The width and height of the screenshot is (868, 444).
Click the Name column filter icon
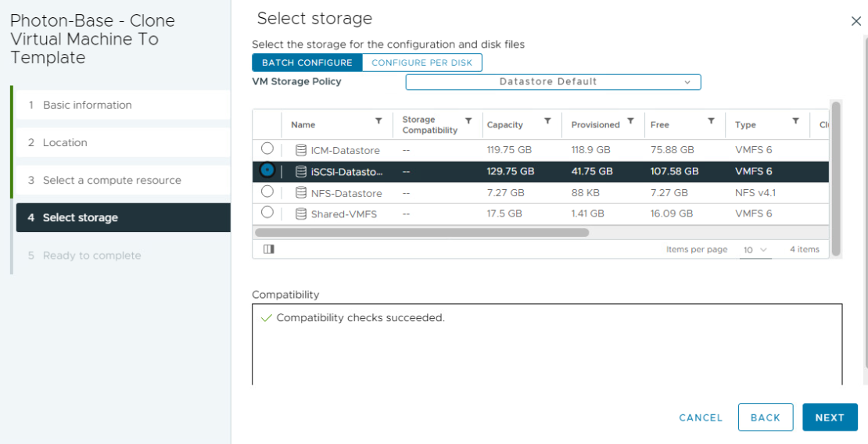(378, 120)
